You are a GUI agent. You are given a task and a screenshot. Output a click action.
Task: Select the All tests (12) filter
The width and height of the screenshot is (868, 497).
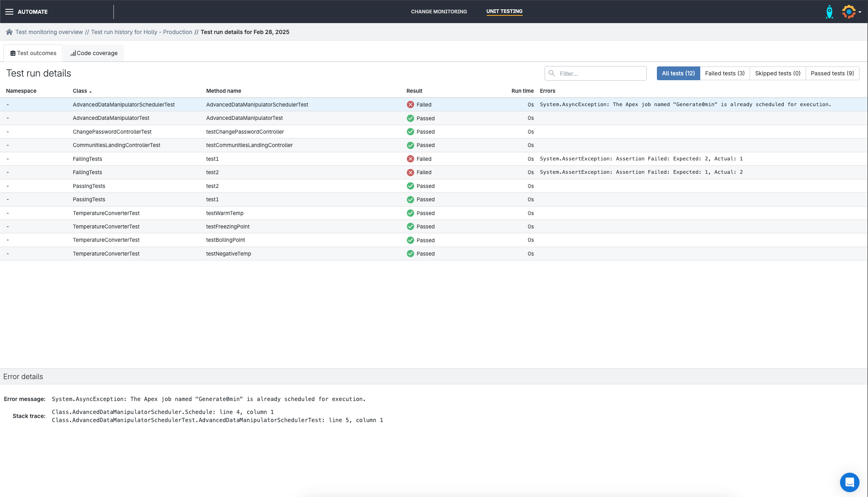pos(678,73)
